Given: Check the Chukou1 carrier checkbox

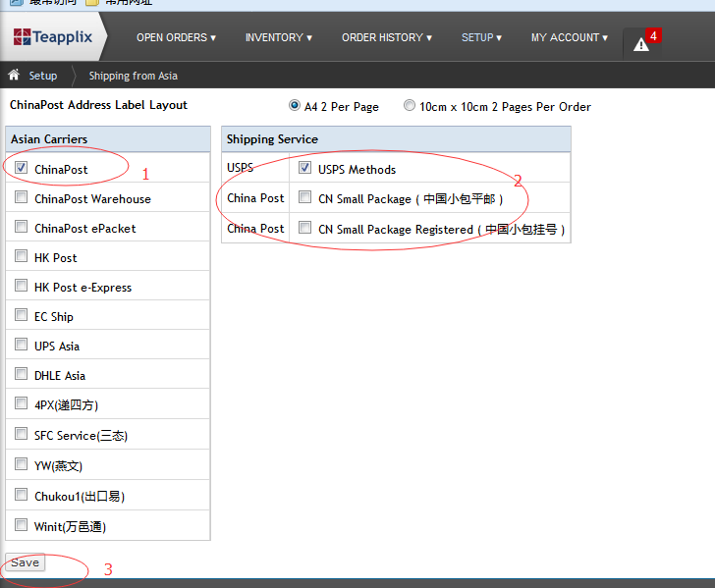Looking at the screenshot, I should pos(21,494).
